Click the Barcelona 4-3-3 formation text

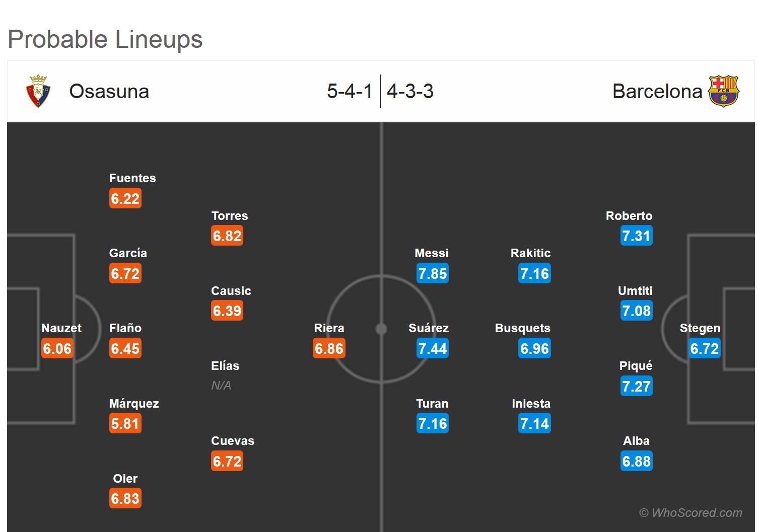click(x=410, y=92)
